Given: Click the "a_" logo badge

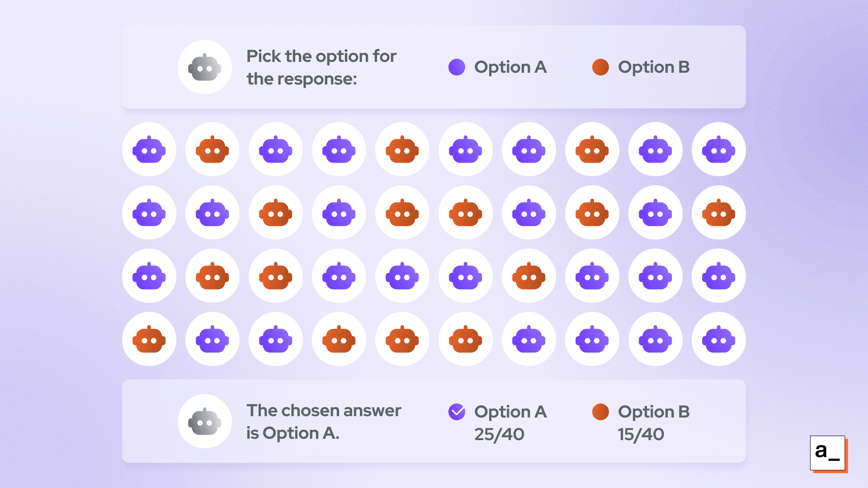Looking at the screenshot, I should coord(828,453).
